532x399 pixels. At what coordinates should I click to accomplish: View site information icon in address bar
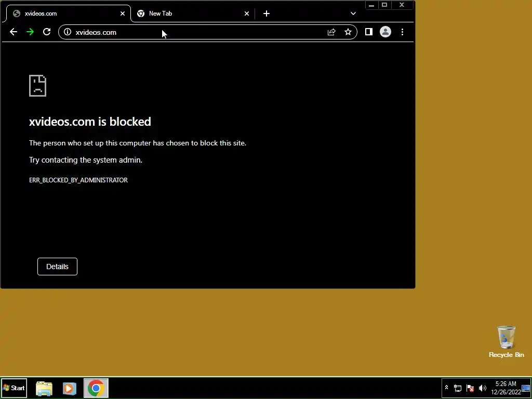click(x=68, y=32)
